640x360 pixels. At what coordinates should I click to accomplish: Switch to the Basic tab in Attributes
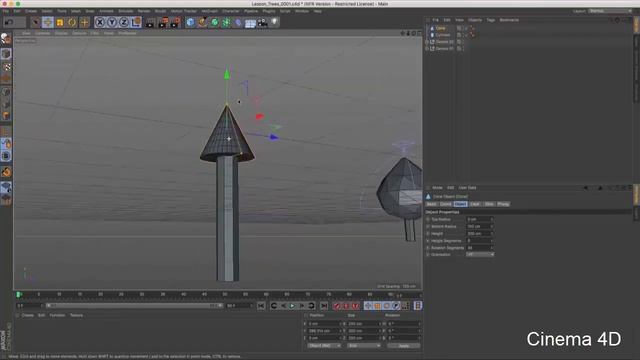[431, 204]
